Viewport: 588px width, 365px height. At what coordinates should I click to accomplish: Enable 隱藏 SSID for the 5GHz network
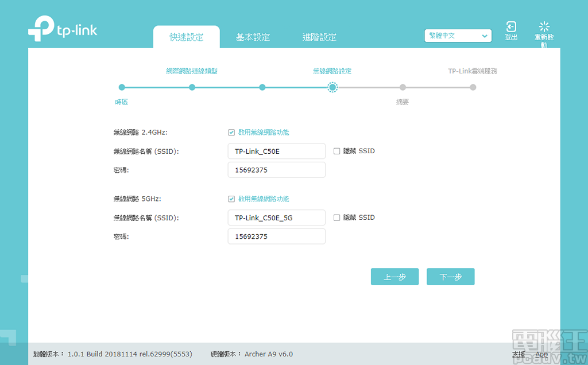[338, 218]
